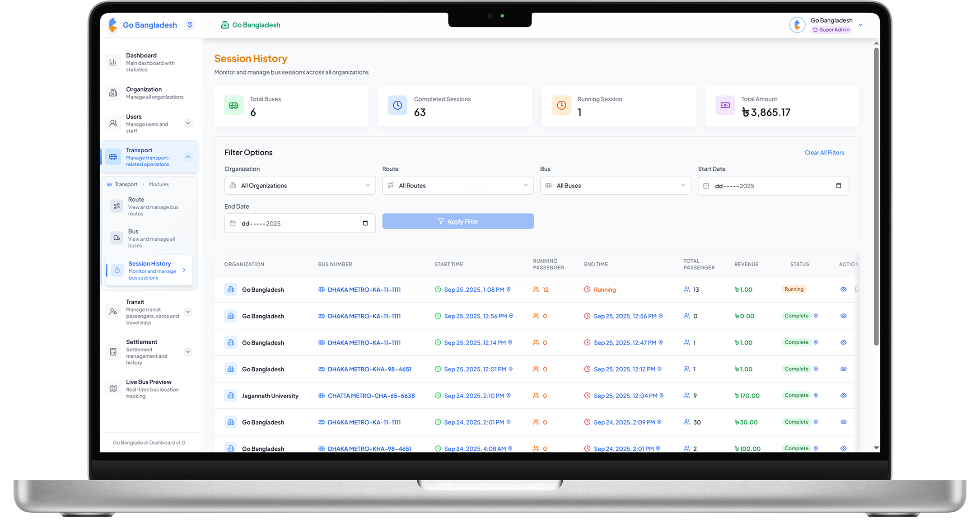This screenshot has height=523, width=980.
Task: Click the Start Date calendar picker icon
Action: click(838, 186)
